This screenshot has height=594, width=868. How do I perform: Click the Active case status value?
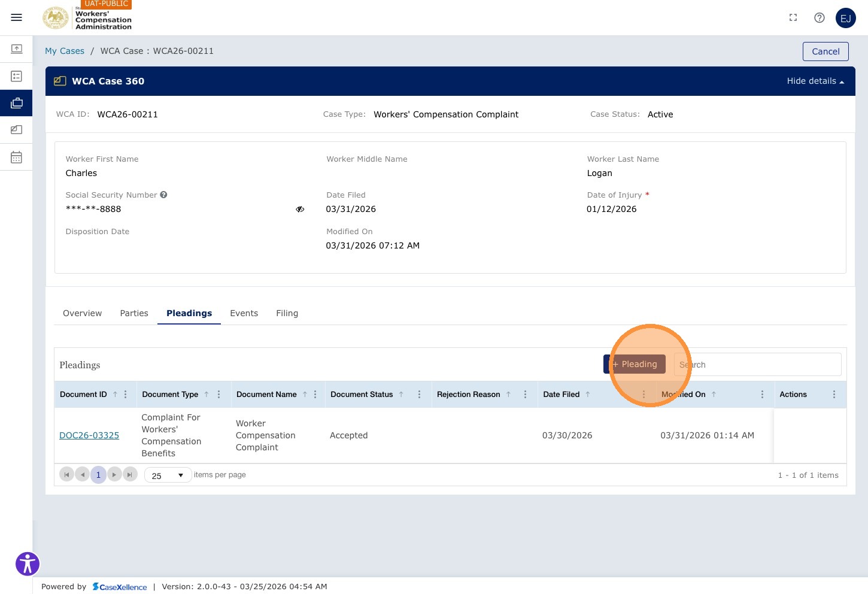(x=660, y=114)
